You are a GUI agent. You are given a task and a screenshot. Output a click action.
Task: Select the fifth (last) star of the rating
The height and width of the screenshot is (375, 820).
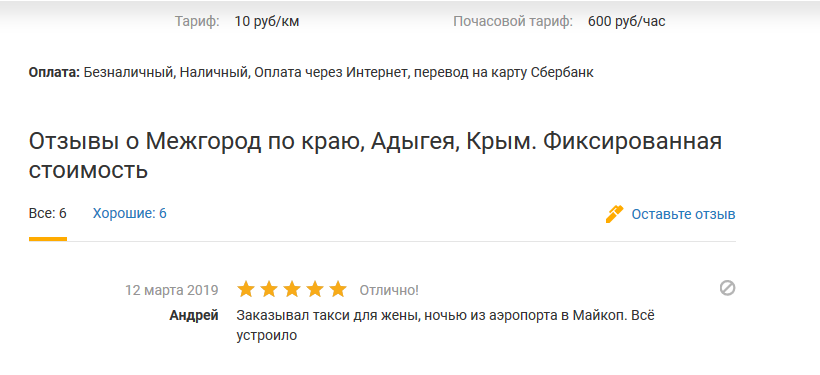(x=338, y=289)
